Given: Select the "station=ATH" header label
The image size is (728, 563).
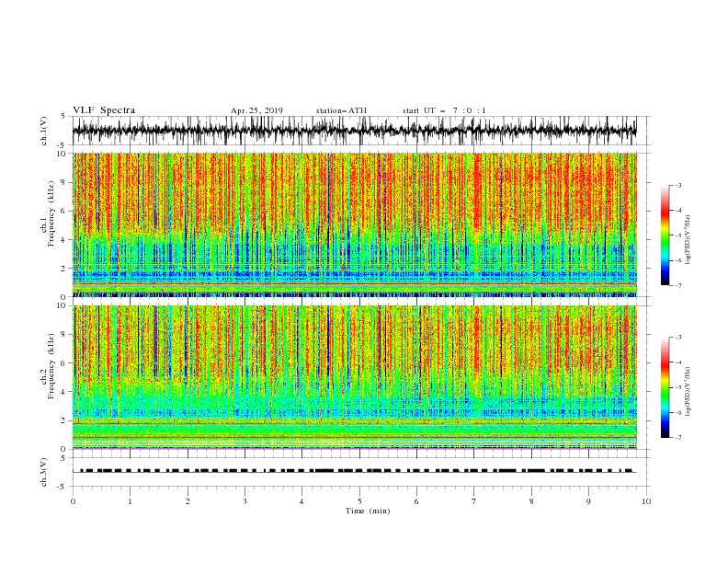Looking at the screenshot, I should point(341,110).
